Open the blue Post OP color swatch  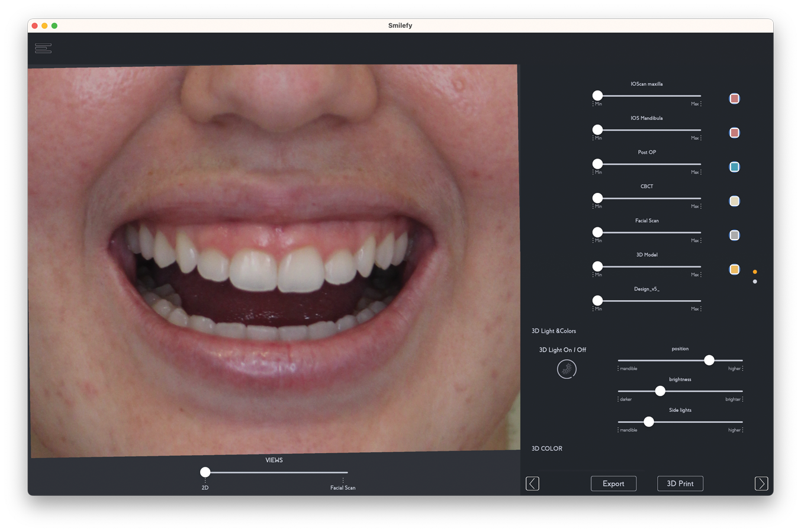tap(734, 167)
